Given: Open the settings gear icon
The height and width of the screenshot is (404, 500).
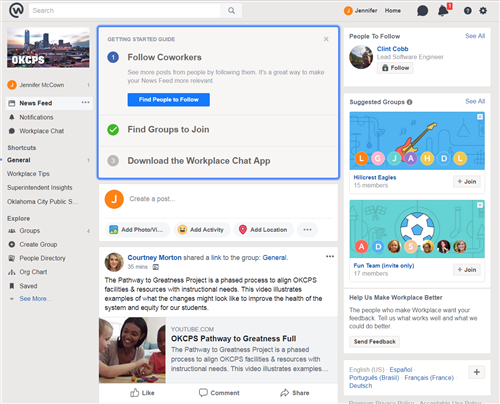Looking at the screenshot, I should pos(483,11).
